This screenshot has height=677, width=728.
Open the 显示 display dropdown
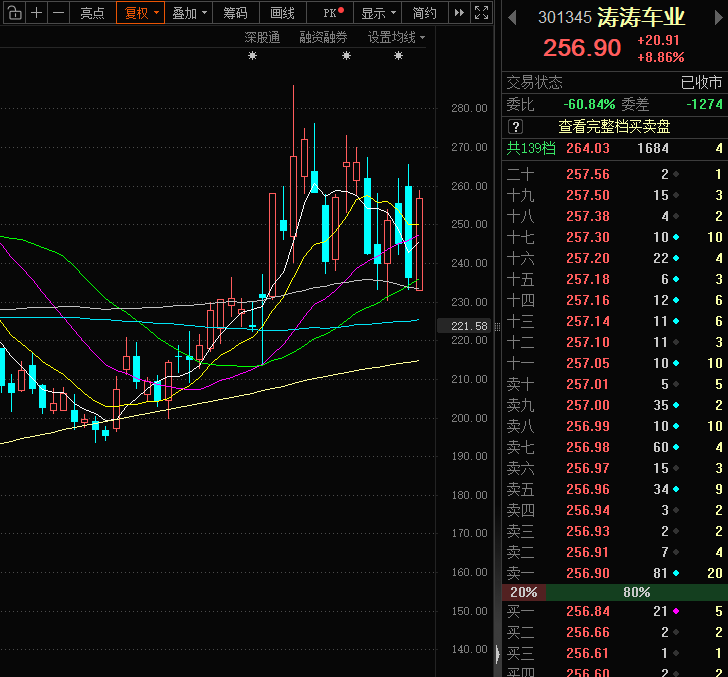pyautogui.click(x=377, y=13)
